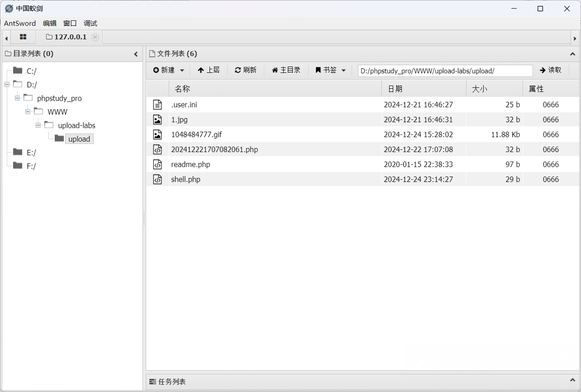This screenshot has height=392, width=581.
Task: Click the path input field
Action: [445, 71]
